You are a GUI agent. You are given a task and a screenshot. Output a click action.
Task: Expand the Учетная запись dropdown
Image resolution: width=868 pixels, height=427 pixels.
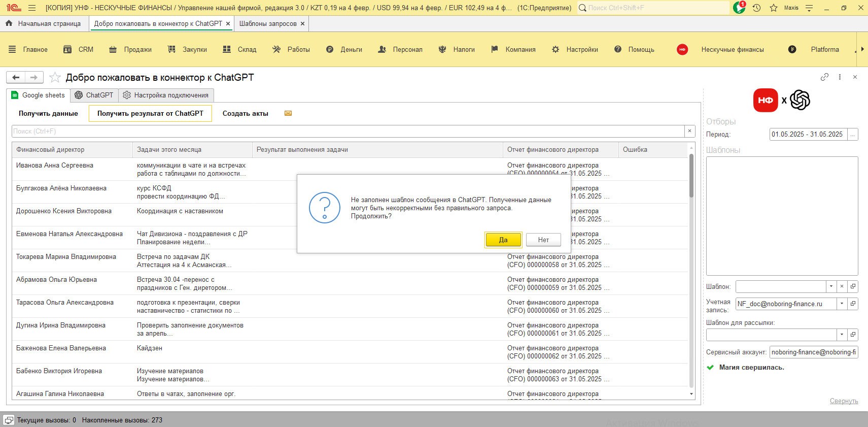[x=842, y=304]
